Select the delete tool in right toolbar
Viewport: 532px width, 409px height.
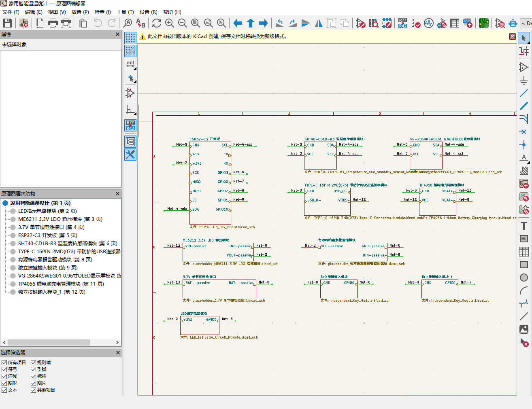(x=524, y=342)
